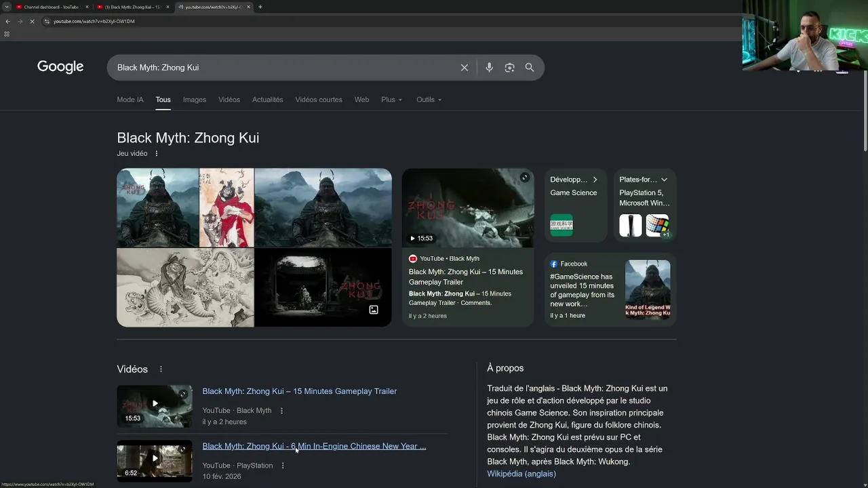Image resolution: width=868 pixels, height=488 pixels.
Task: Click the Google logo
Action: (60, 66)
